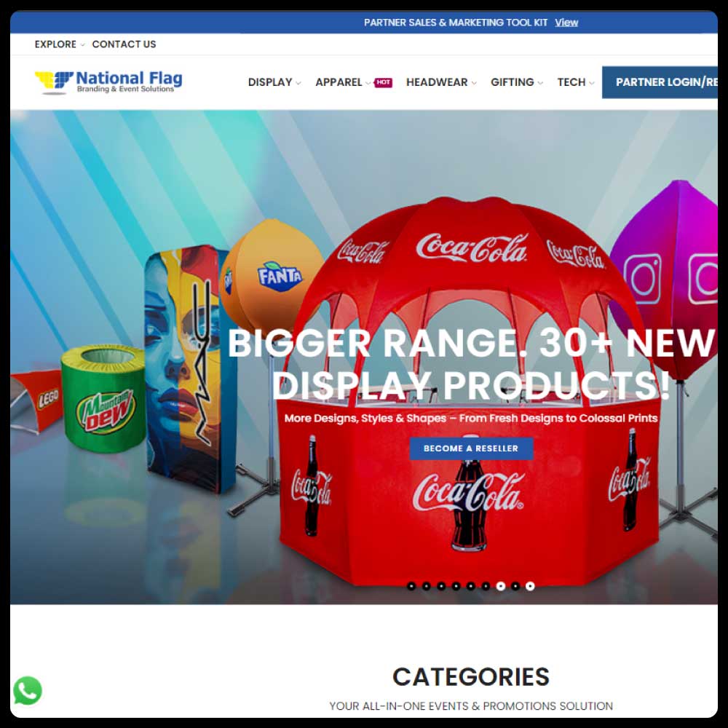The height and width of the screenshot is (728, 728).
Task: Jump to the fourth carousel dot
Action: coord(456,586)
